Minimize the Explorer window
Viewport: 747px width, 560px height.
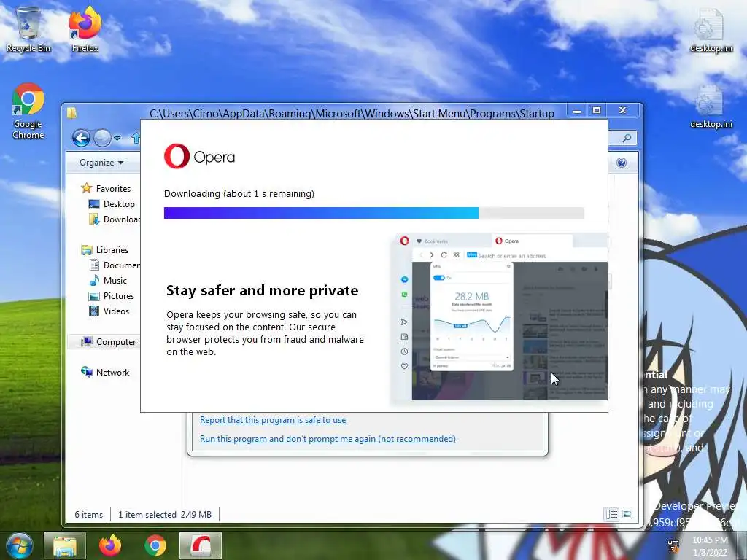pyautogui.click(x=577, y=111)
